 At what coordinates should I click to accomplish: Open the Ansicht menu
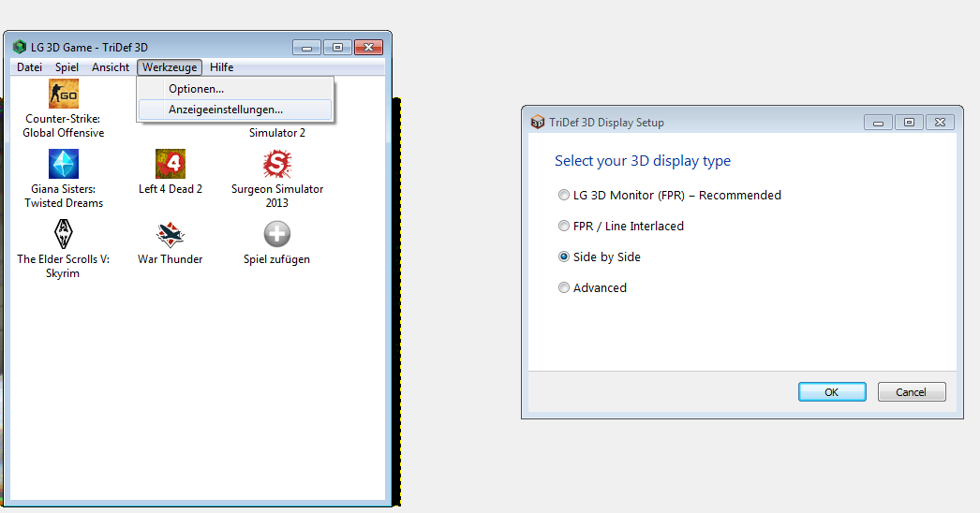(x=110, y=66)
